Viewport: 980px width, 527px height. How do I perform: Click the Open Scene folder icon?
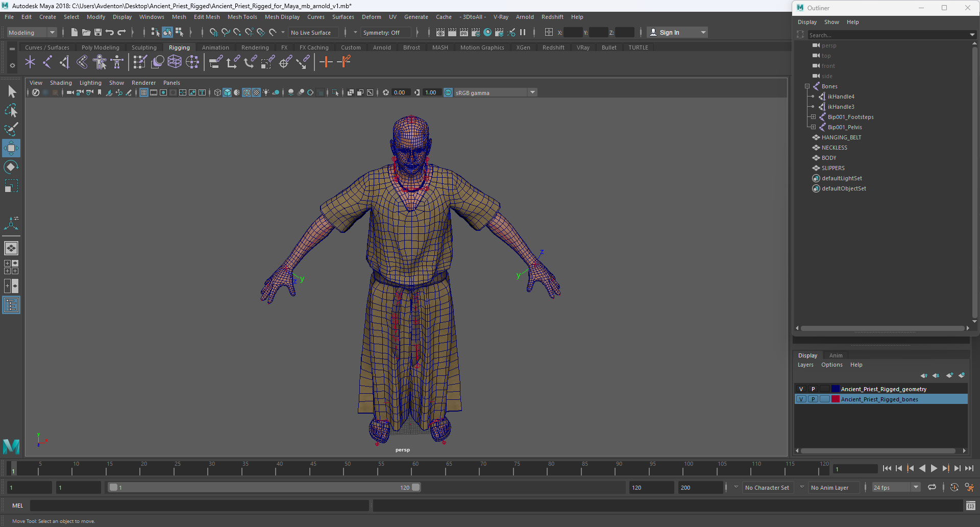coord(86,33)
